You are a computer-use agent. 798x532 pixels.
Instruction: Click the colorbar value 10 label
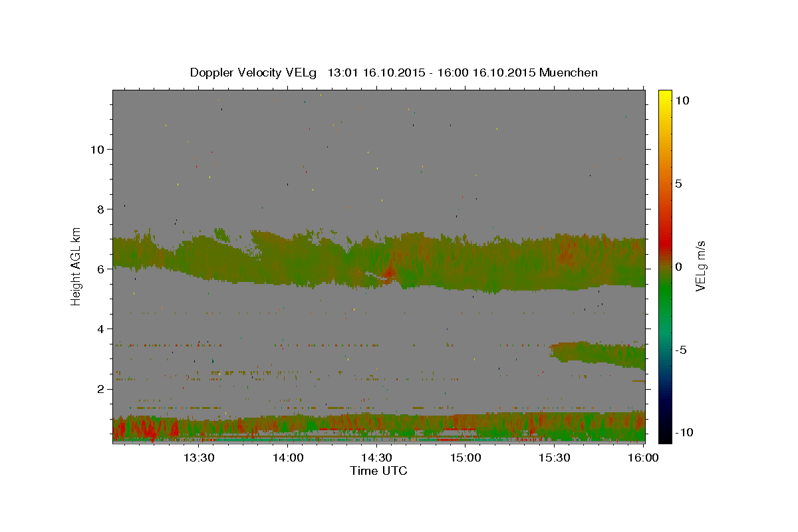coord(682,100)
